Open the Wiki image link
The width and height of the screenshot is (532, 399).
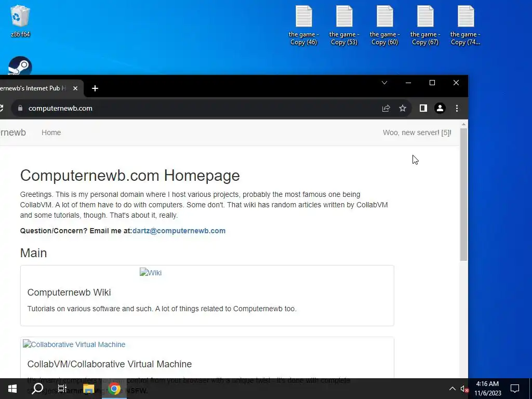point(151,272)
